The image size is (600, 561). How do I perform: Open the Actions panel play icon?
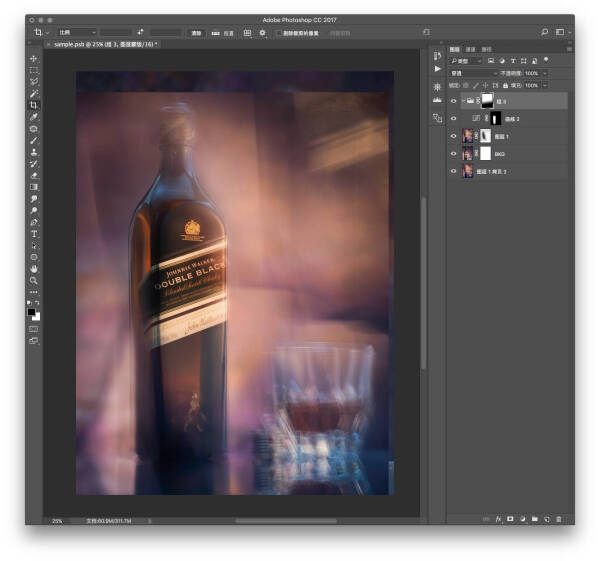[x=437, y=69]
